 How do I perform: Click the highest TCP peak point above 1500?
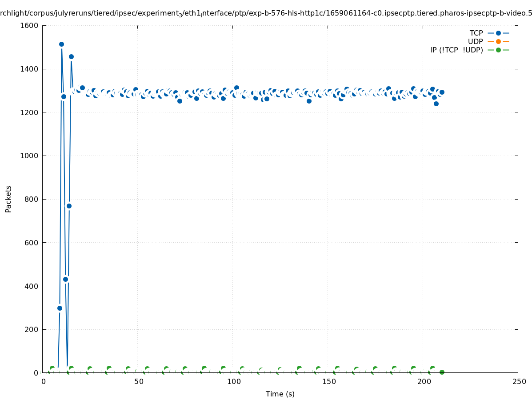click(61, 44)
